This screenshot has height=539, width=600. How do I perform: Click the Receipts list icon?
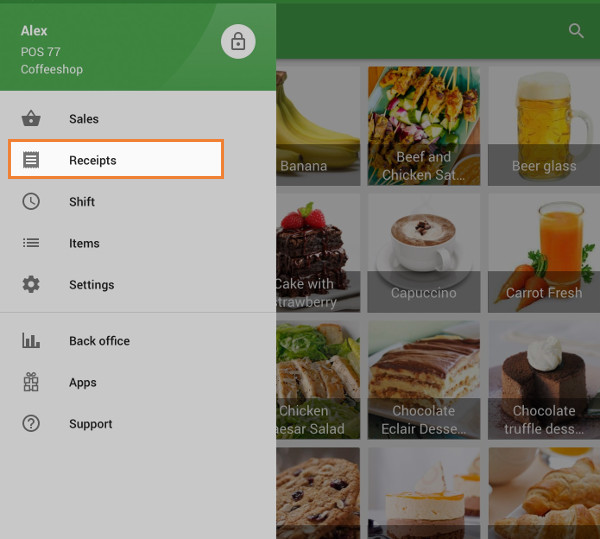pos(31,160)
